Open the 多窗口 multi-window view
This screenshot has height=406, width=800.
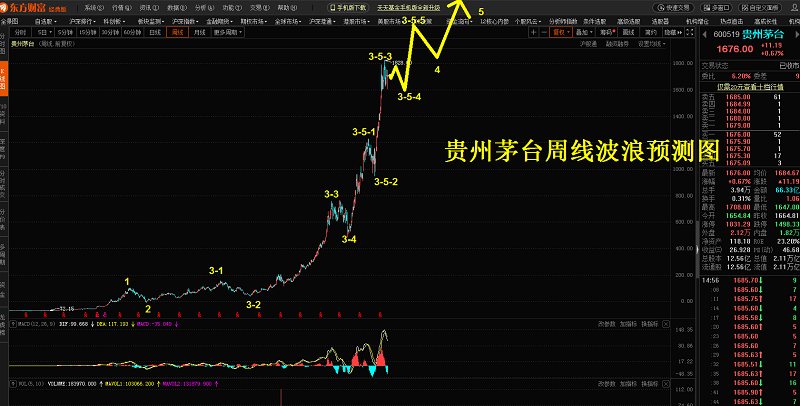pos(716,8)
